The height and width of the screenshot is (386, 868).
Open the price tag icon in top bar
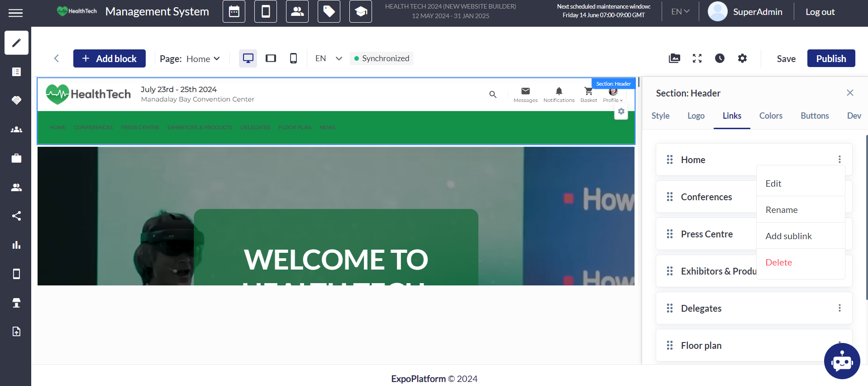(329, 12)
